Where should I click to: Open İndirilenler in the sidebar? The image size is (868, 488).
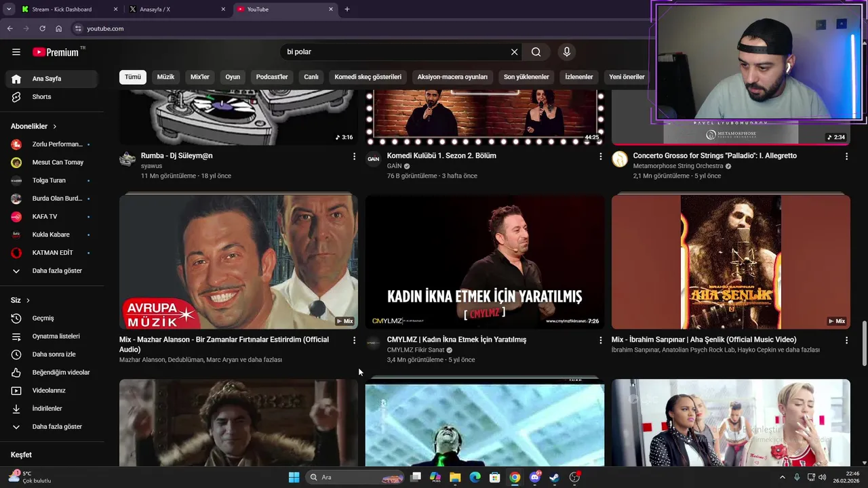click(52, 409)
